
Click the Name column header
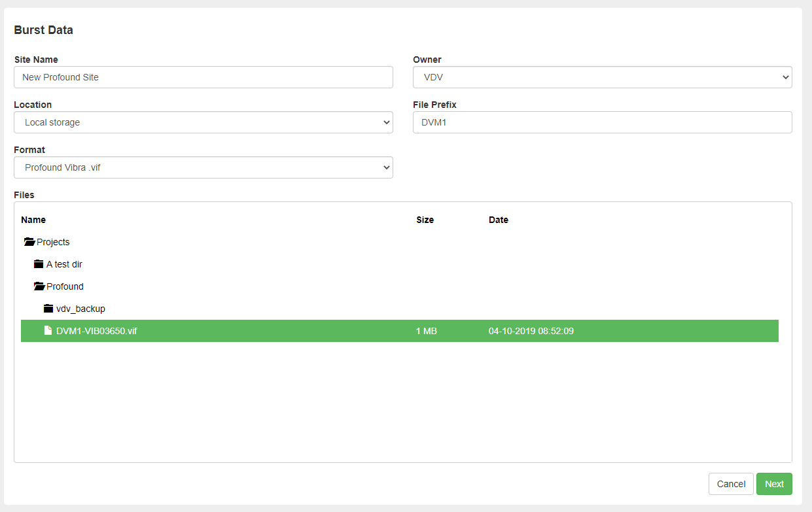tap(33, 220)
